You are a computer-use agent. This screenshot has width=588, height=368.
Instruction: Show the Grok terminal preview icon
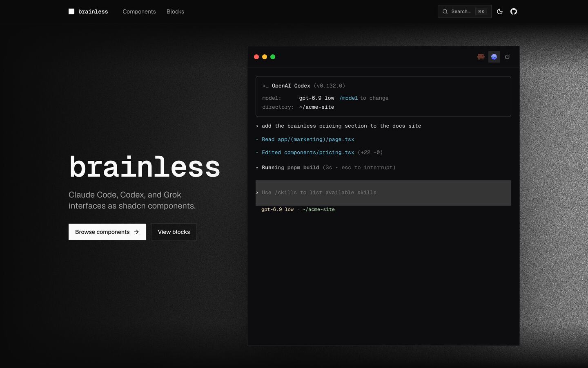pos(507,57)
